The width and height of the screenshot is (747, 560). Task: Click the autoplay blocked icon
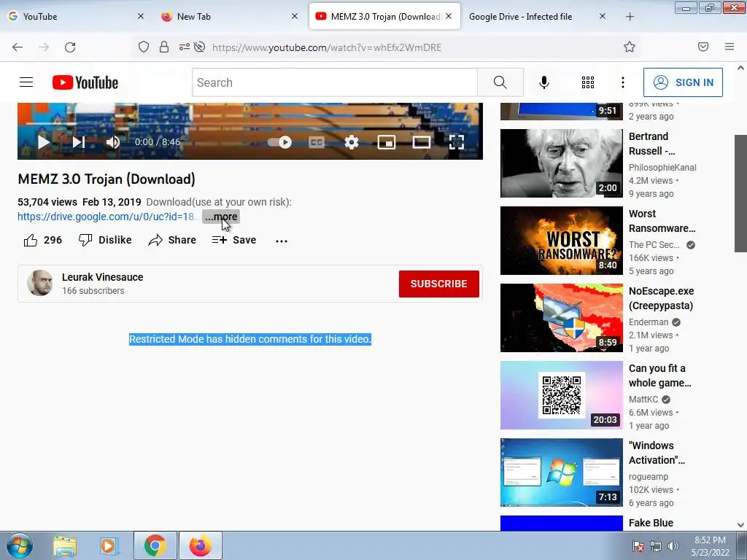tap(200, 47)
